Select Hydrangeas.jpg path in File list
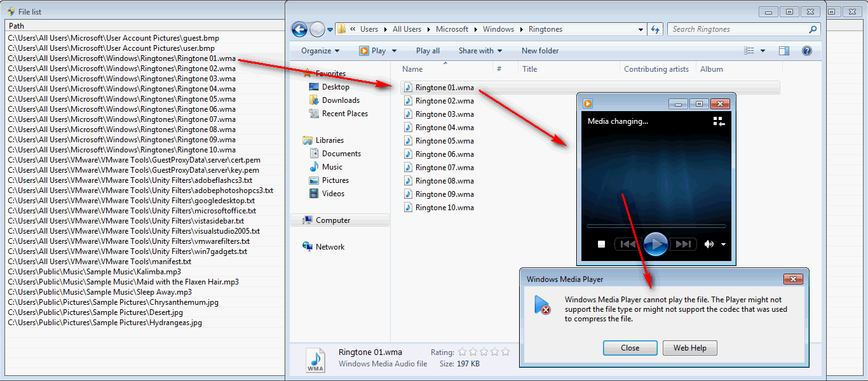 click(105, 323)
